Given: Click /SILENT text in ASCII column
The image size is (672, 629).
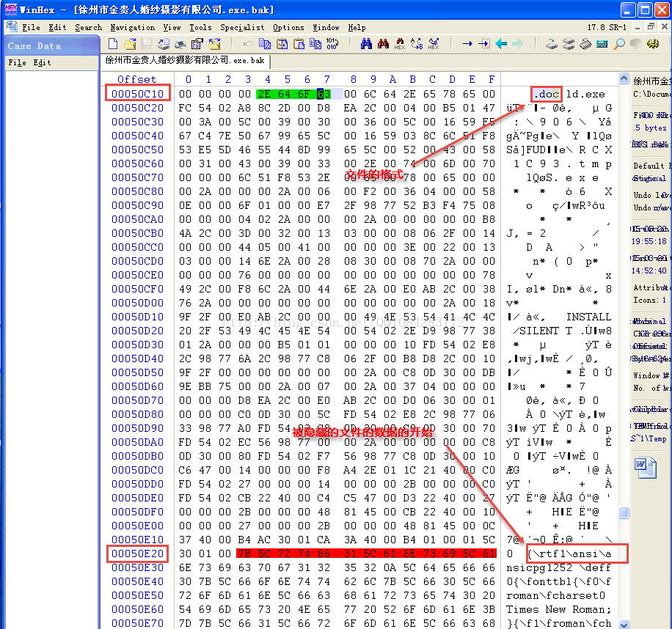Looking at the screenshot, I should [536, 331].
